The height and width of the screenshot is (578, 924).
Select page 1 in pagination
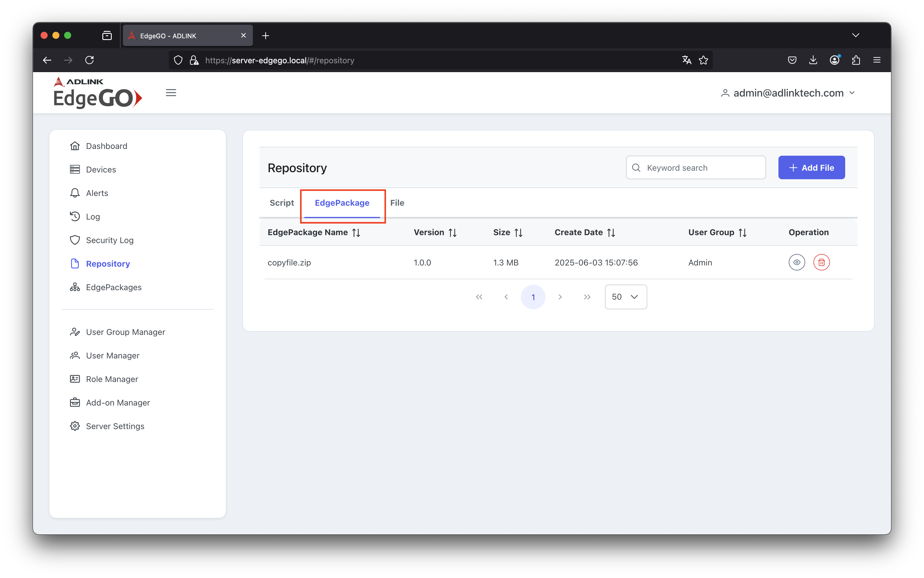[533, 297]
